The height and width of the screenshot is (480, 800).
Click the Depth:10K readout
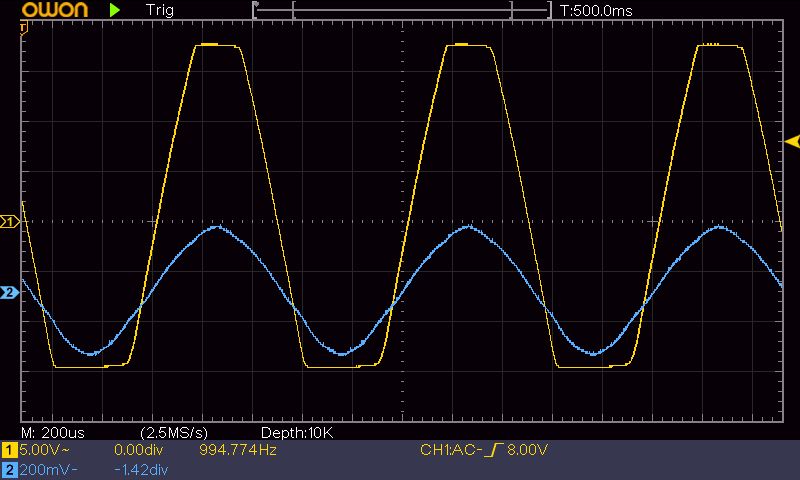(297, 433)
